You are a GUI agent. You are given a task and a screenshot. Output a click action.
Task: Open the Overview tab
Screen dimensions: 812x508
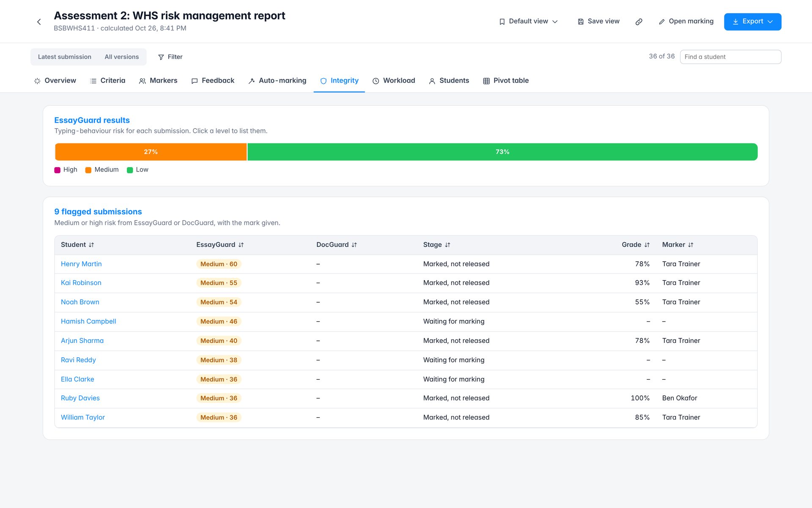pyautogui.click(x=55, y=80)
